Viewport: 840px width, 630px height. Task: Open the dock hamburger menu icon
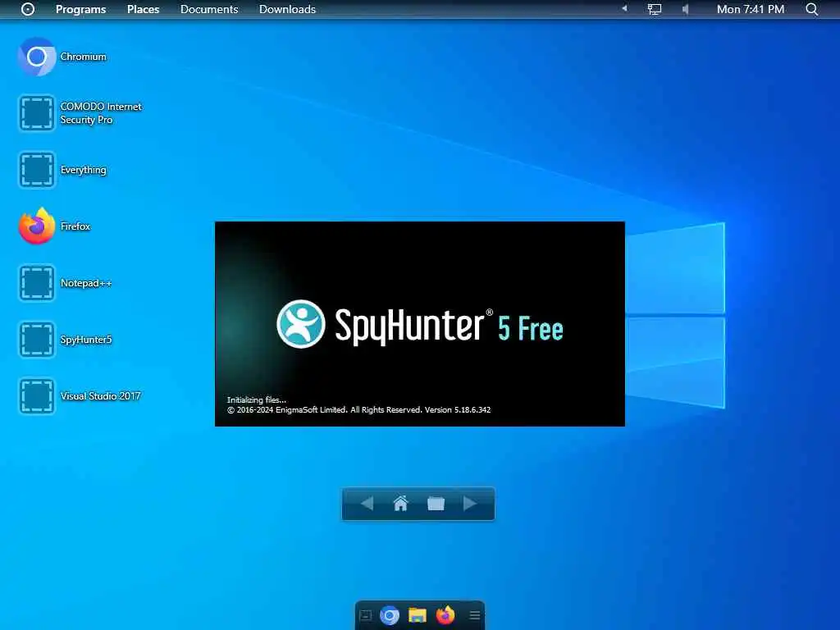tap(475, 615)
